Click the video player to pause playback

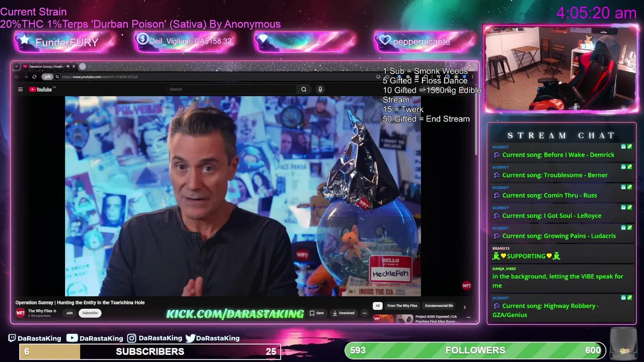pyautogui.click(x=243, y=196)
